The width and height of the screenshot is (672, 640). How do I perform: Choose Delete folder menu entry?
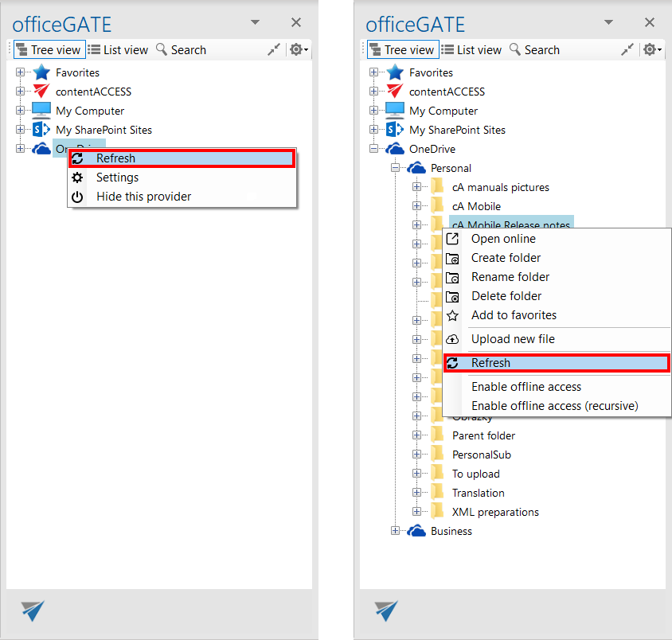[557, 296]
